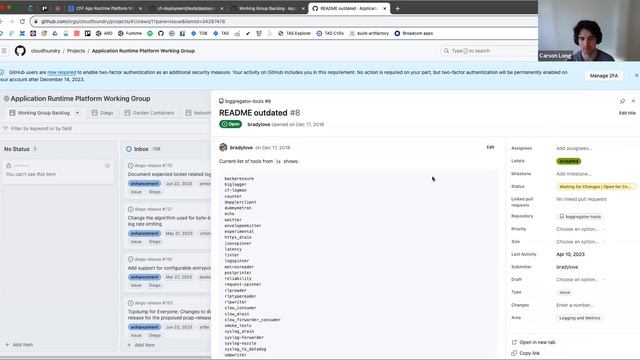Click the Open in new tab icon

coord(514,342)
